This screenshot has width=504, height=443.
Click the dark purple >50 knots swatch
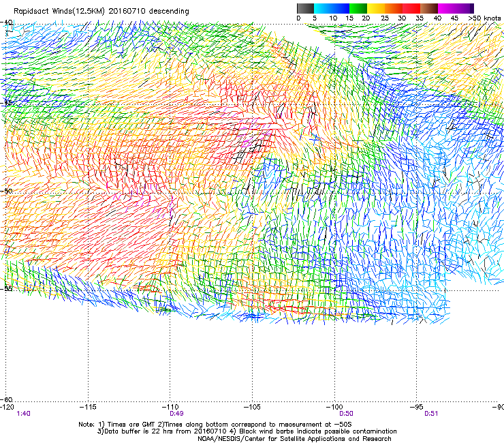(471, 8)
